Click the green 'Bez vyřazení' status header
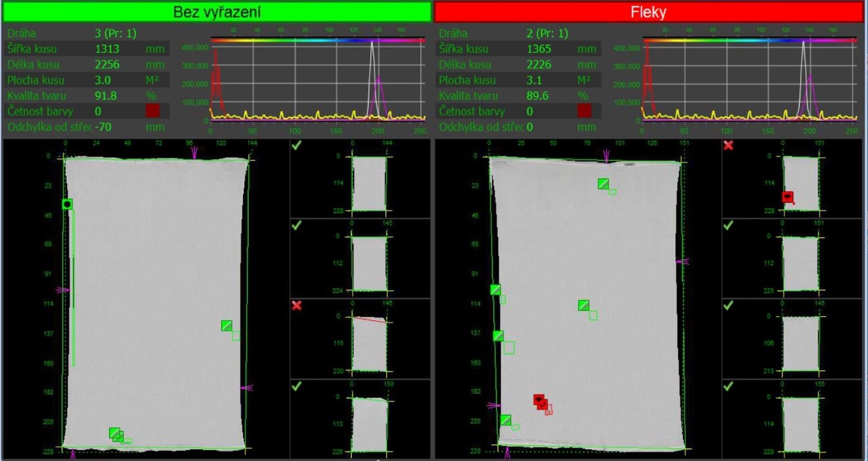This screenshot has height=461, width=868. click(216, 11)
